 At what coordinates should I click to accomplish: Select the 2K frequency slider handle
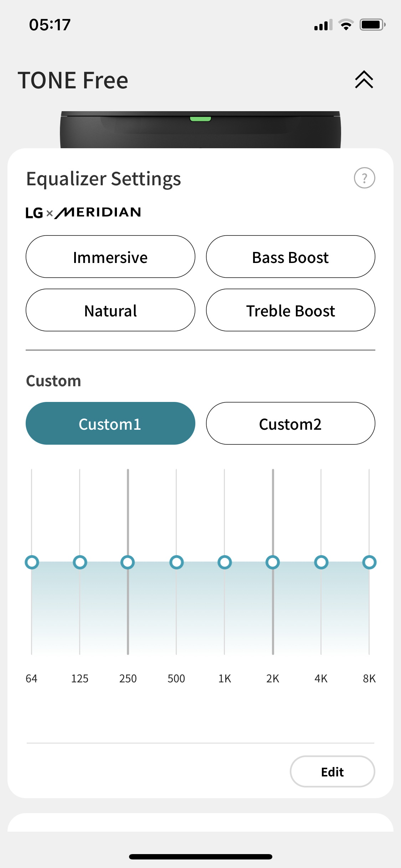tap(273, 562)
